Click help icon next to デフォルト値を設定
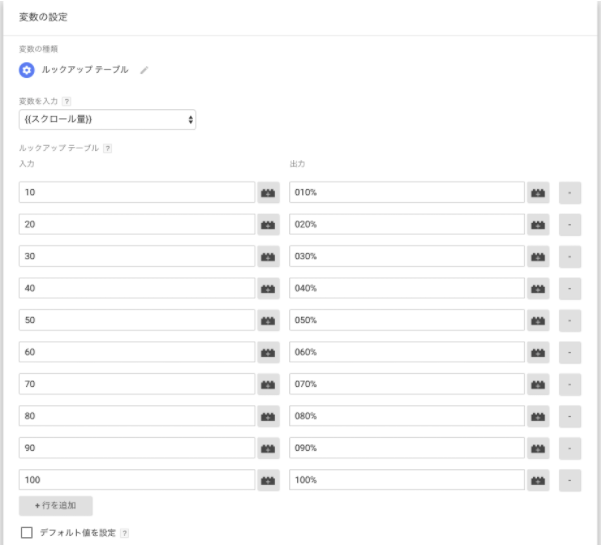The image size is (601, 548). pos(125,533)
